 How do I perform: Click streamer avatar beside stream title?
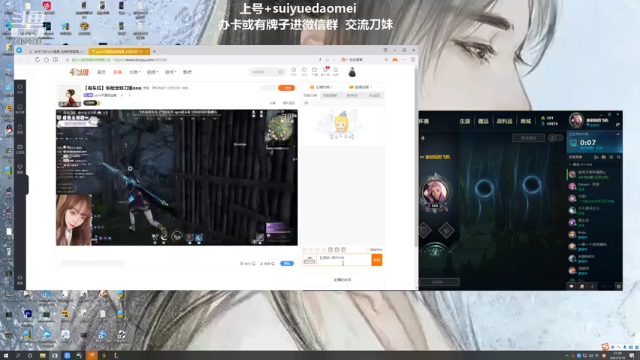(69, 96)
